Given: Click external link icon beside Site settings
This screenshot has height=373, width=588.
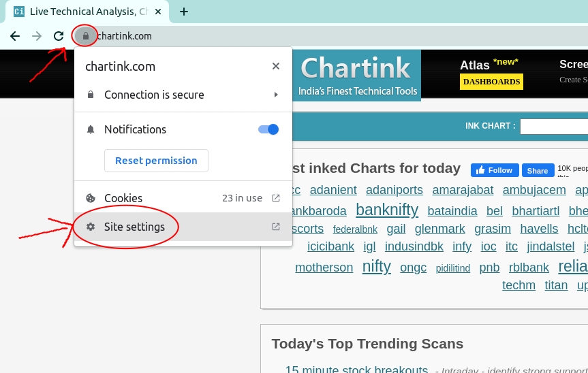Looking at the screenshot, I should (x=276, y=227).
